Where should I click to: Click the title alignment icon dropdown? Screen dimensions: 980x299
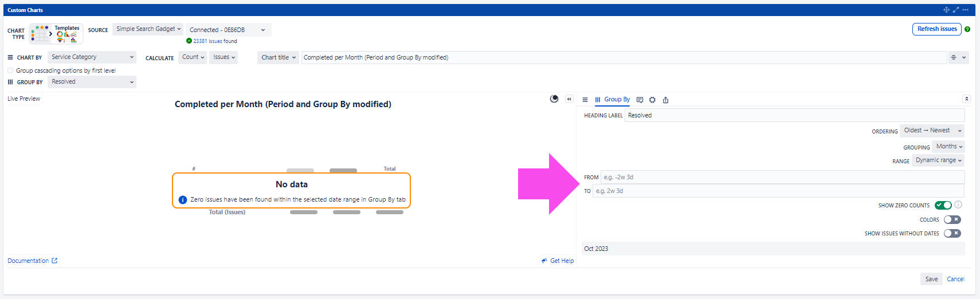tap(958, 57)
